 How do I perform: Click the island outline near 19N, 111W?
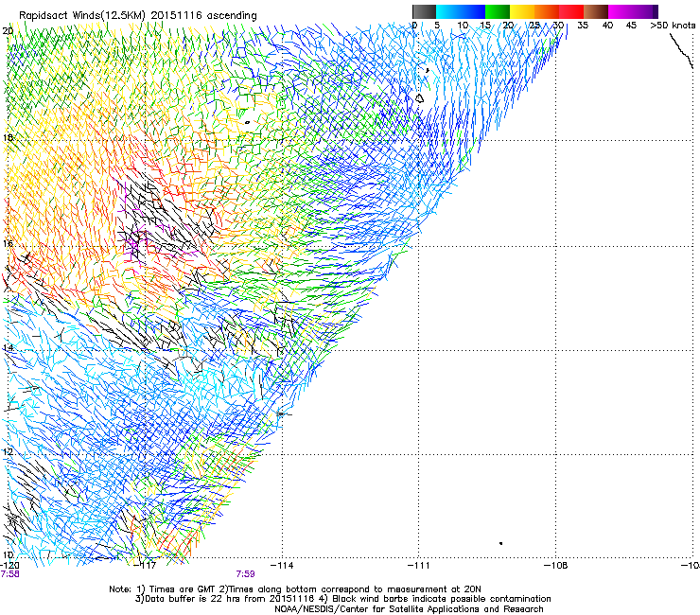coord(420,98)
